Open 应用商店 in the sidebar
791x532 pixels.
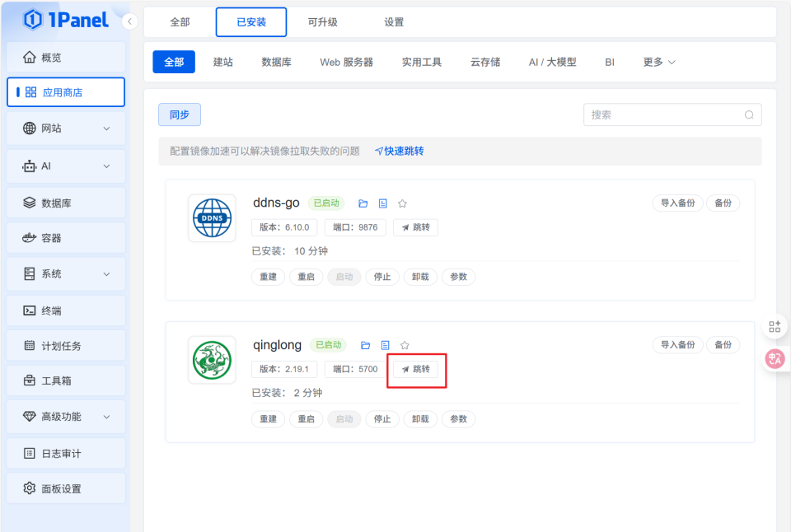point(66,92)
